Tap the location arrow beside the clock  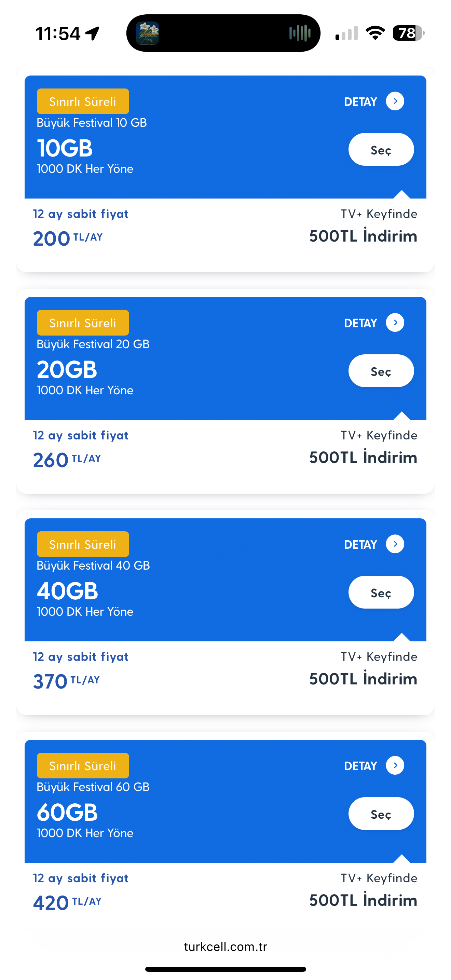pos(92,33)
